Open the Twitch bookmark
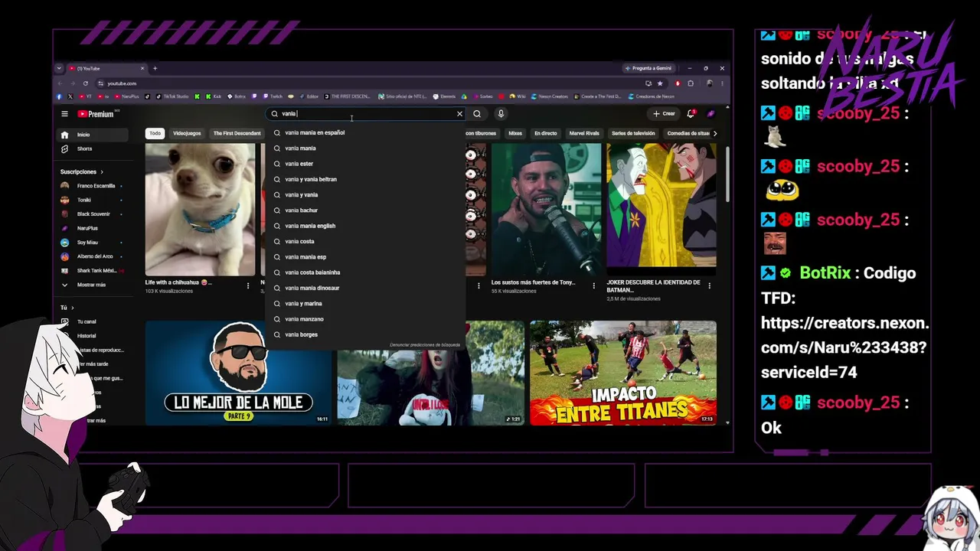The image size is (980, 551). point(273,96)
